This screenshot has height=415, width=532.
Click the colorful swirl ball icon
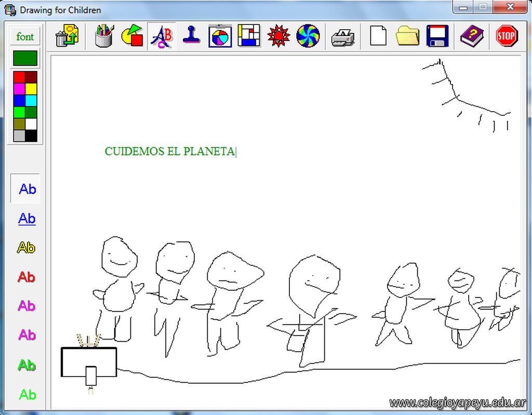(x=308, y=36)
